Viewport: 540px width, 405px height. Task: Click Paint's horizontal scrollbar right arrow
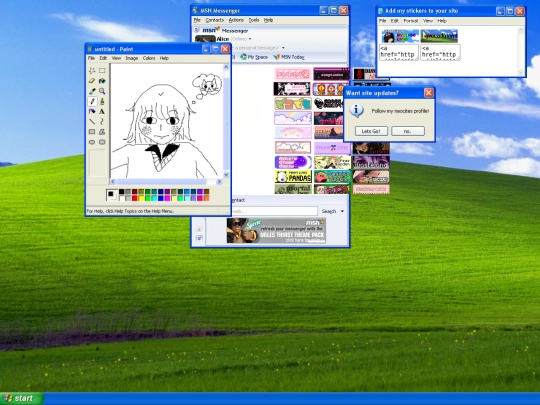[219, 181]
